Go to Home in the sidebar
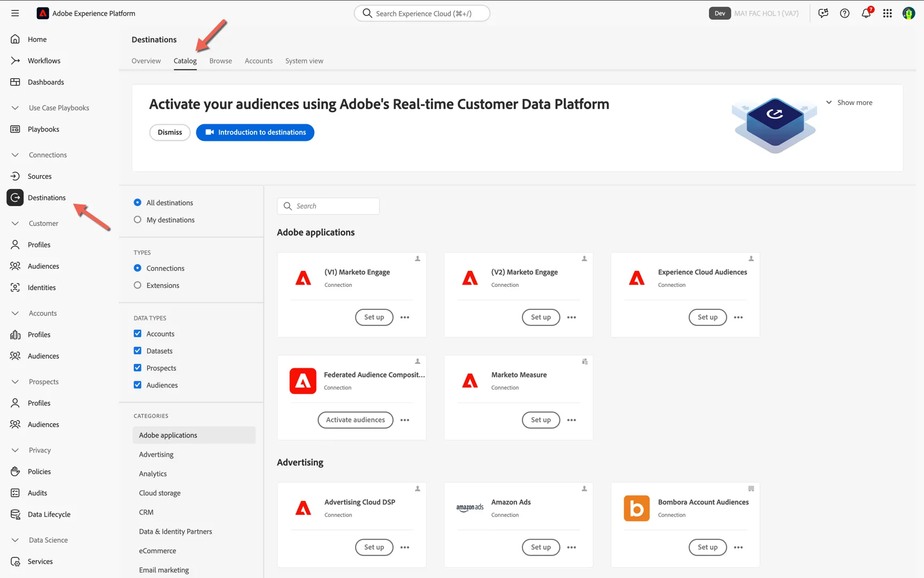The image size is (924, 578). pyautogui.click(x=37, y=39)
